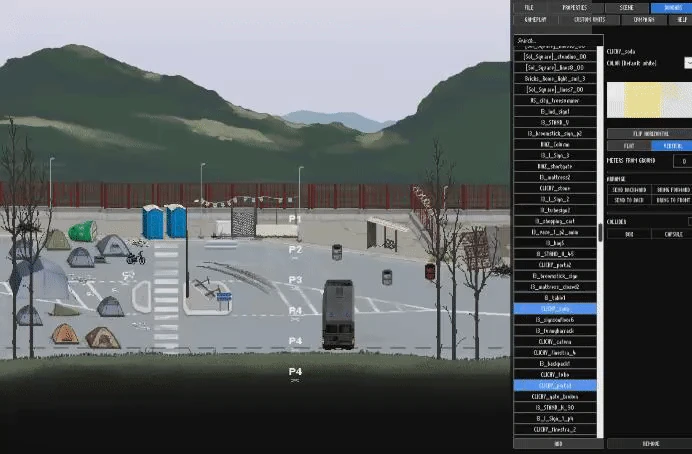Click Bring to Front button
This screenshot has width=692, height=454.
672,200
